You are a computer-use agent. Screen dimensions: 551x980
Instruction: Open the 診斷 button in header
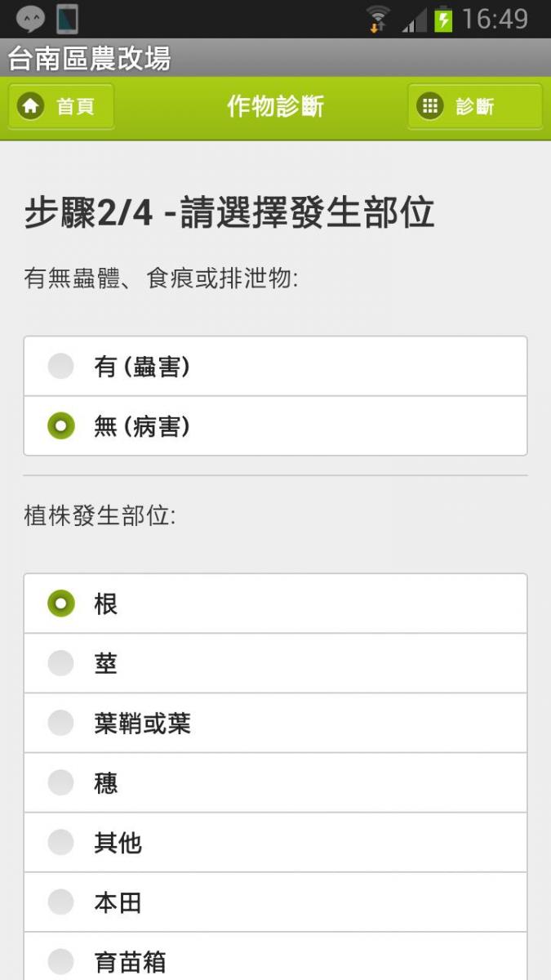pos(474,106)
